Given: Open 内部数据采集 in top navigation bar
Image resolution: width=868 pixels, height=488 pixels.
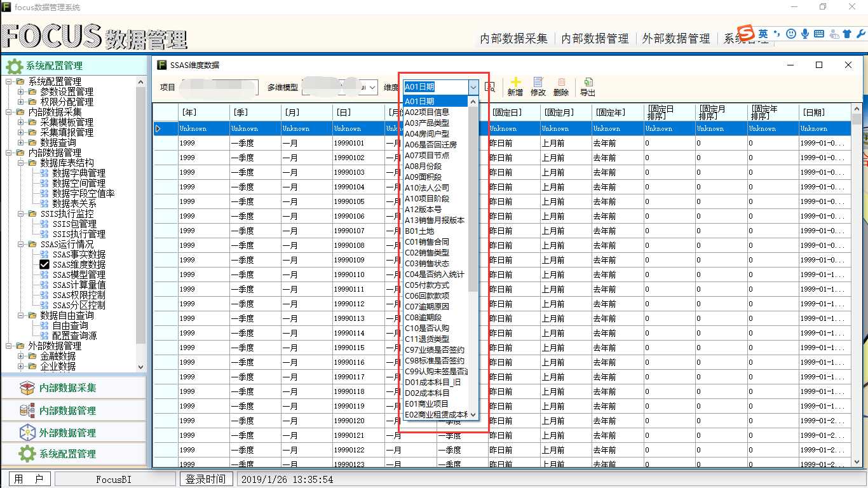Looking at the screenshot, I should 513,39.
